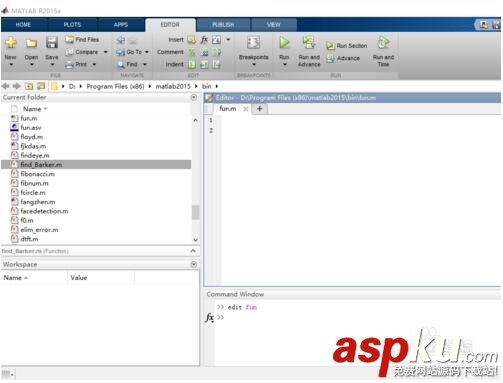This screenshot has width=503, height=383.
Task: Click the Advance button
Action: point(343,58)
